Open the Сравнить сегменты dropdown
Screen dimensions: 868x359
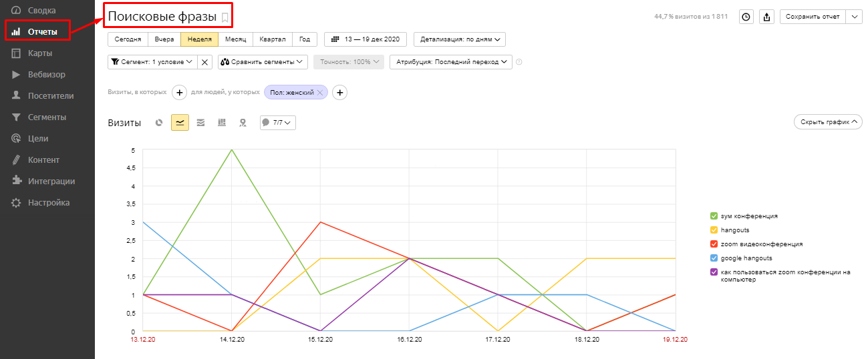coord(263,62)
